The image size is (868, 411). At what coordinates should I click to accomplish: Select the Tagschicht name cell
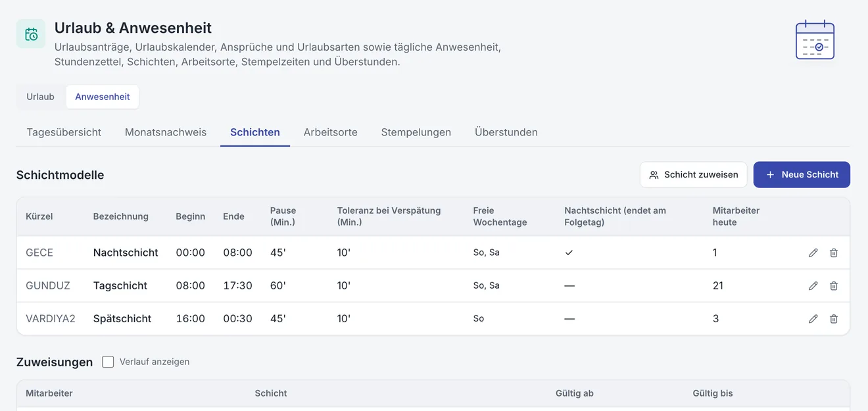[120, 285]
